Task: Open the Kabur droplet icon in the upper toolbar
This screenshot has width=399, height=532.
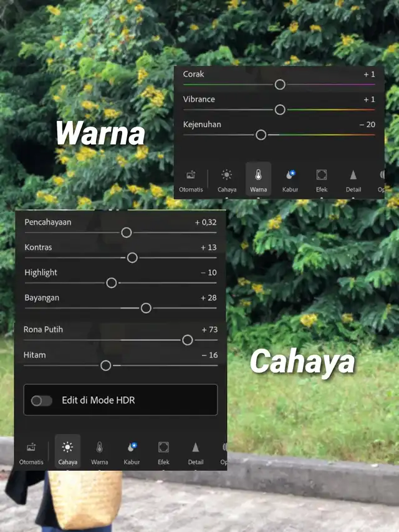Action: point(290,179)
